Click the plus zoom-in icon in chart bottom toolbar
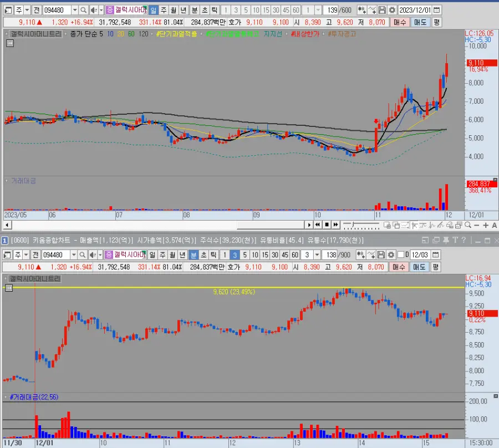 [486, 225]
